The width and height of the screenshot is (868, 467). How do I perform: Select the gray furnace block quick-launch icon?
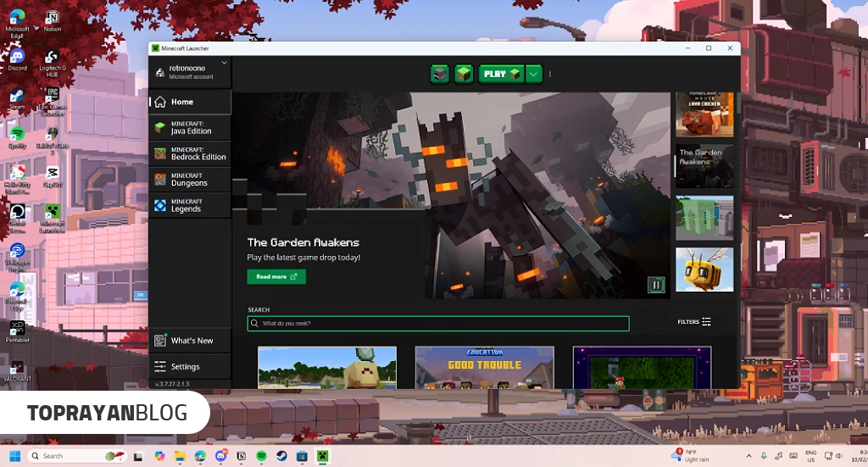(440, 74)
